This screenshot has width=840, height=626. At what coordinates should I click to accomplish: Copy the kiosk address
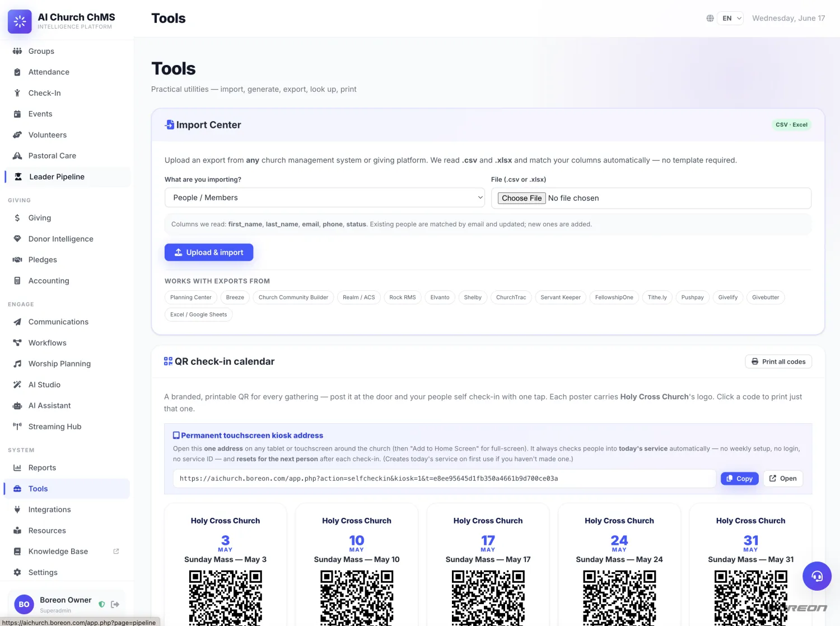pos(740,479)
